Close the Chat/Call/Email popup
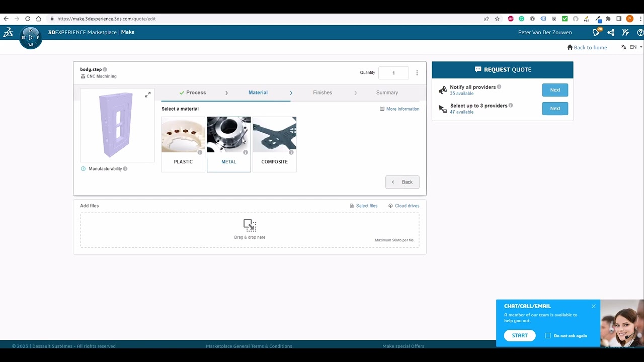This screenshot has height=362, width=644. pyautogui.click(x=594, y=306)
